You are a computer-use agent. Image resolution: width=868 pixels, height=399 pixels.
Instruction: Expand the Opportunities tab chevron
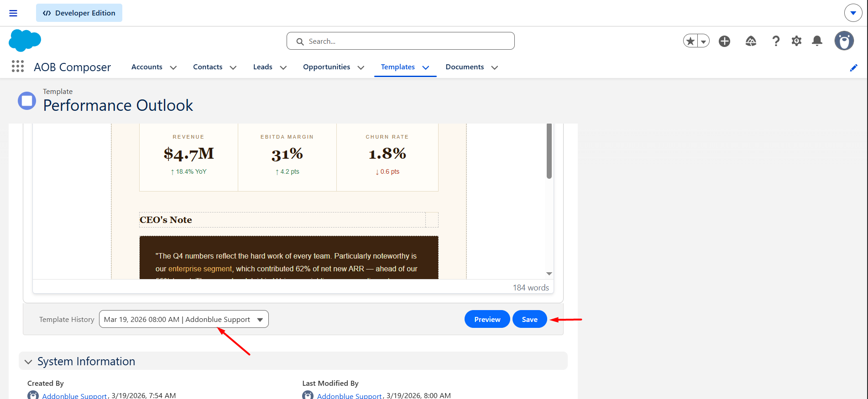point(361,67)
